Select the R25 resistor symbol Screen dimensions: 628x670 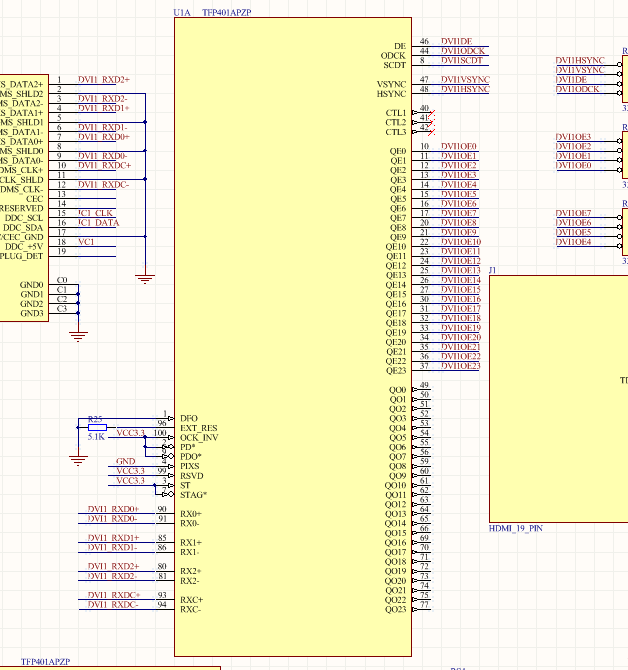[x=97, y=427]
